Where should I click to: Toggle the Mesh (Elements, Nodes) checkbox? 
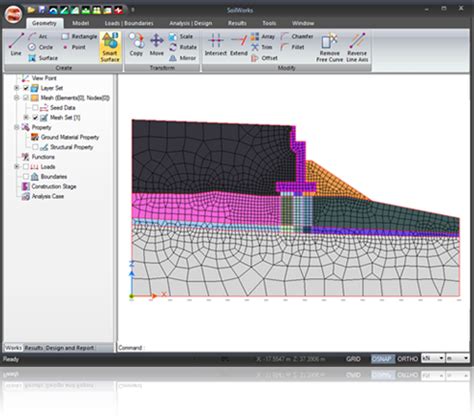[x=26, y=98]
